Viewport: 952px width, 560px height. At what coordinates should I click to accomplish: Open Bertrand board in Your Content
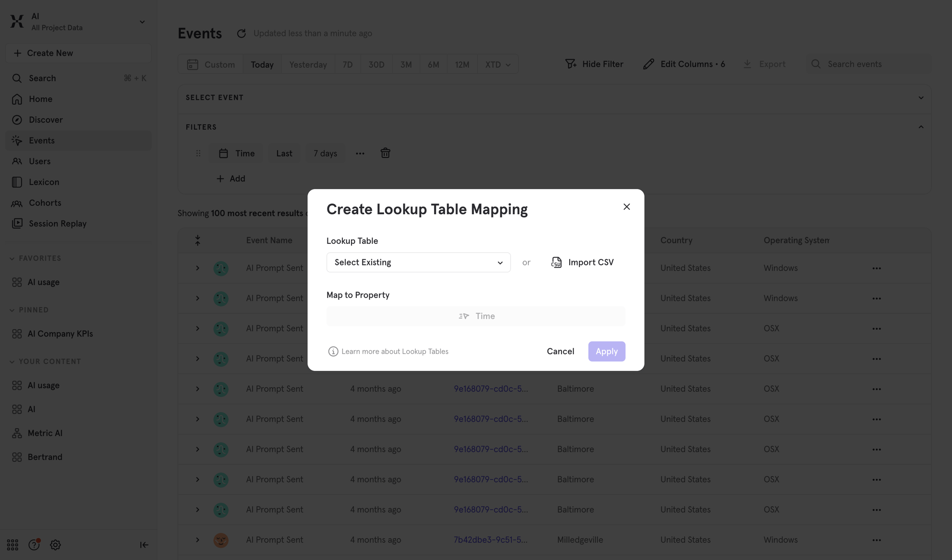[78, 457]
